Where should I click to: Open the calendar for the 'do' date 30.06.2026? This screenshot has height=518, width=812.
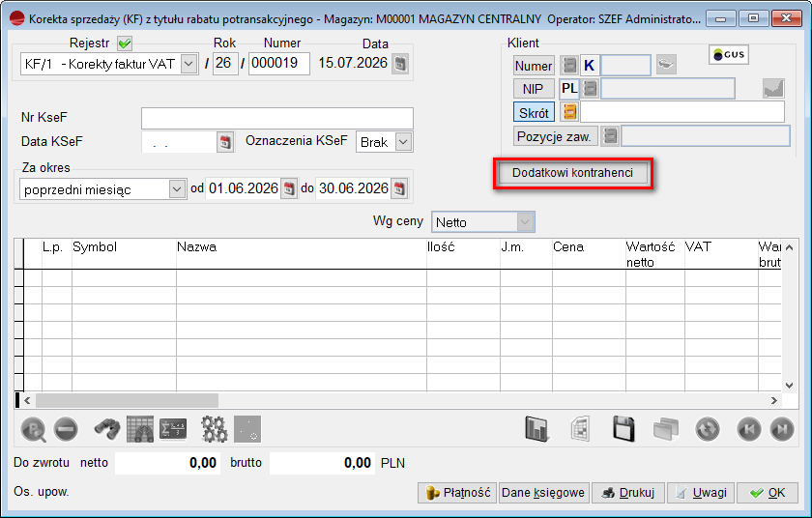coord(399,188)
